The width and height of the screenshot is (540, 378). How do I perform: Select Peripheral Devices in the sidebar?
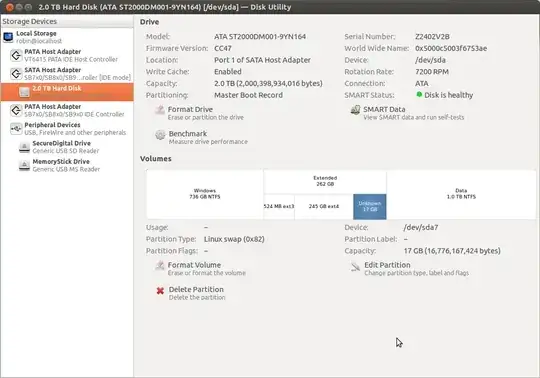click(x=67, y=129)
